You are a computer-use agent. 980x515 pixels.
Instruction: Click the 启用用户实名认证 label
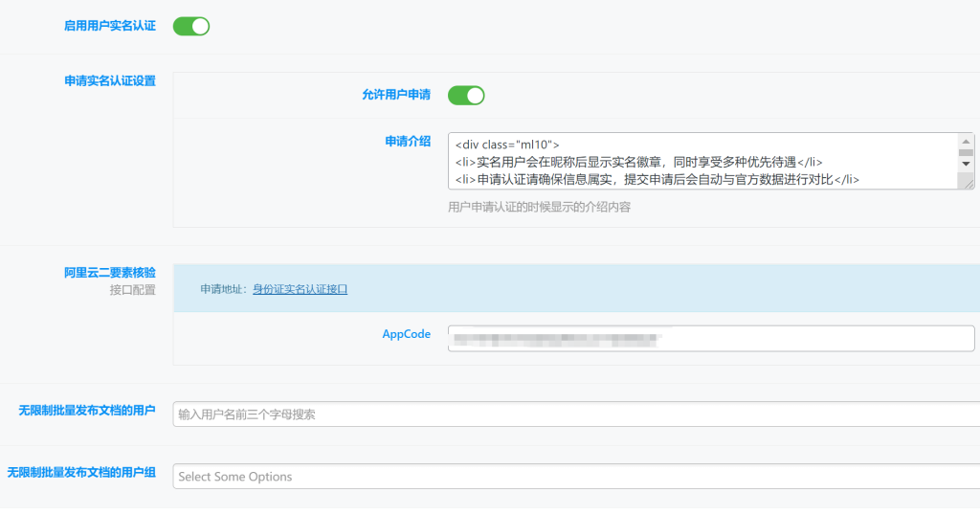(109, 26)
